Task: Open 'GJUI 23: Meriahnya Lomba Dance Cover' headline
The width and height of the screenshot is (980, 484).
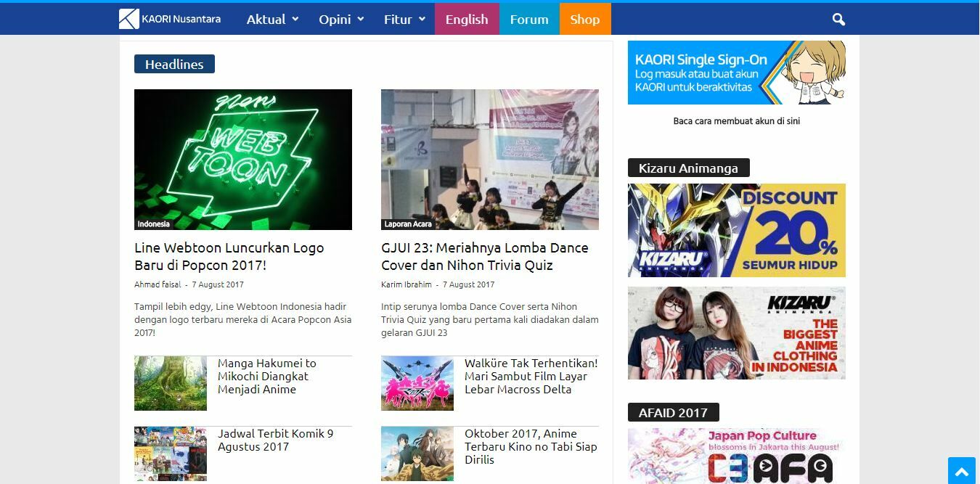Action: [485, 256]
